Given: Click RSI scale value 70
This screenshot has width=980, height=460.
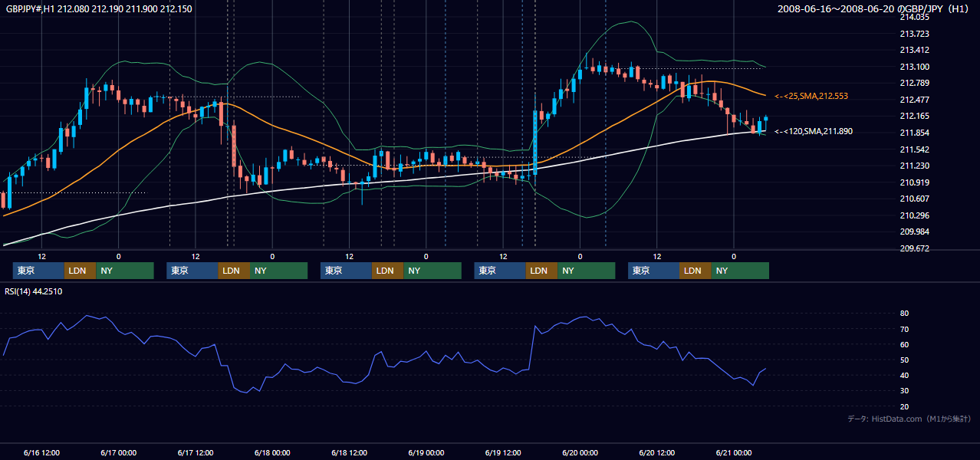Looking at the screenshot, I should click(x=904, y=329).
